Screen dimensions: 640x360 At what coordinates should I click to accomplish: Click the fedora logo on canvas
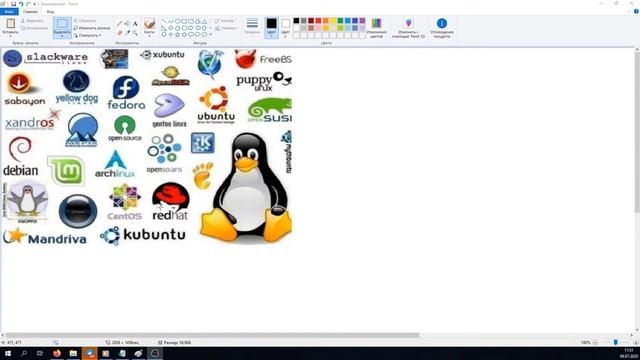pyautogui.click(x=126, y=93)
